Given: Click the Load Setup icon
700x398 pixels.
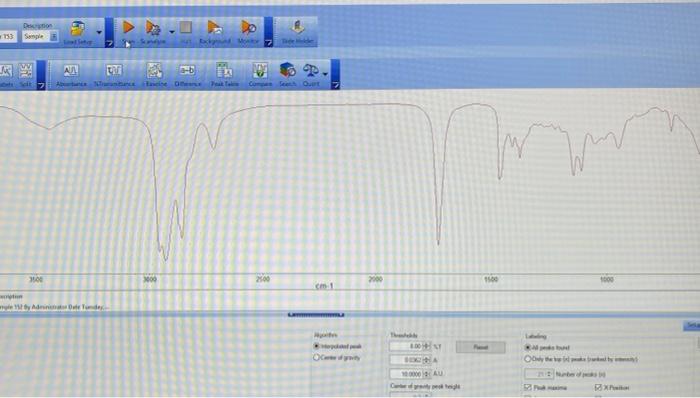Looking at the screenshot, I should [77, 28].
